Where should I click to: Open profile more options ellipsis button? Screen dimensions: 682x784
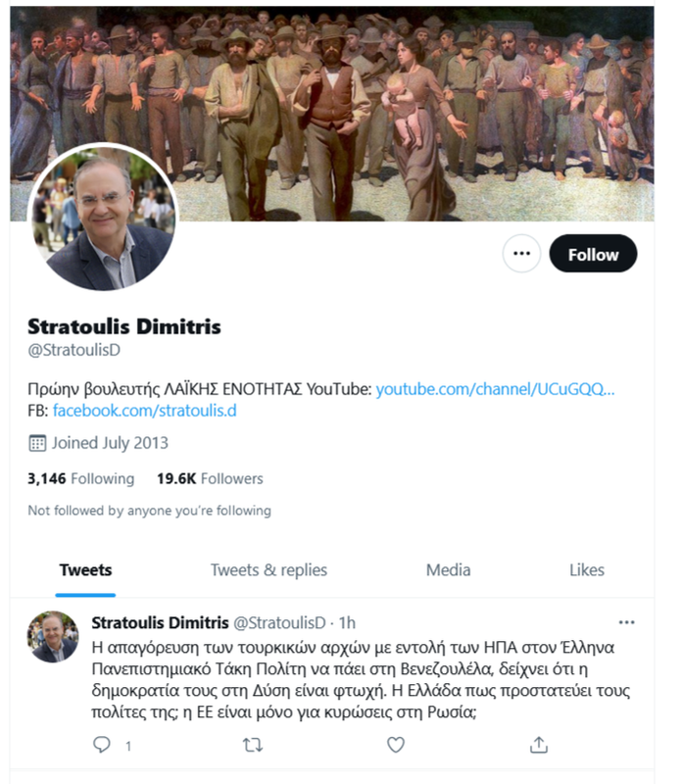(x=521, y=254)
